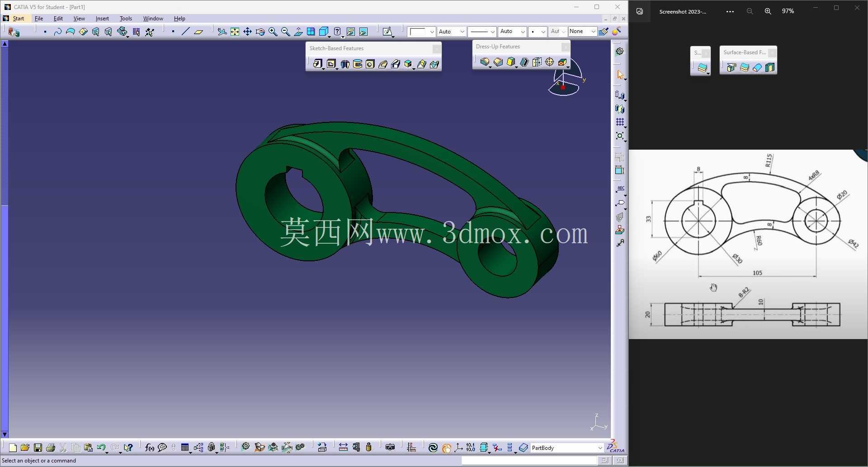Image resolution: width=868 pixels, height=467 pixels.
Task: Open the point symbol dropdown
Action: (x=537, y=32)
